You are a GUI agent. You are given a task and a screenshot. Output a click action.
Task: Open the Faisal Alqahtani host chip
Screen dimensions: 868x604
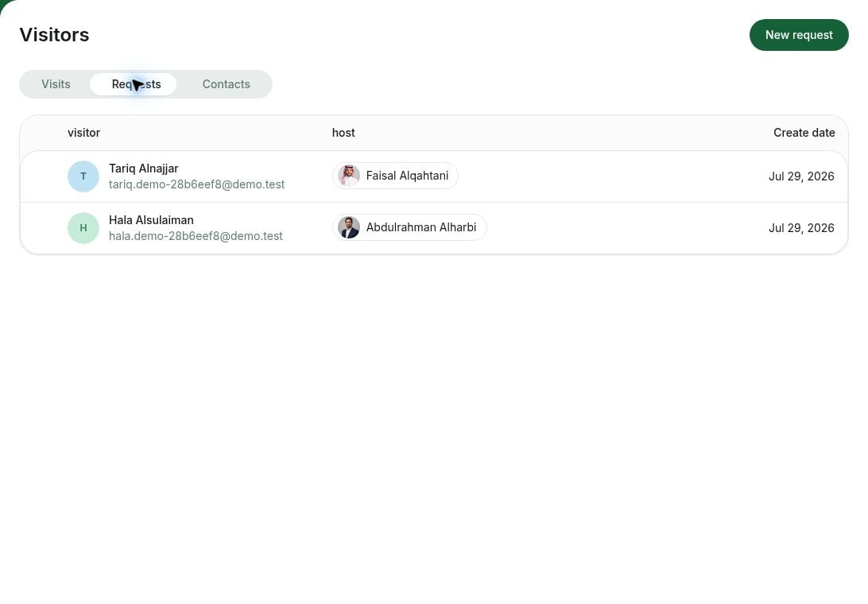point(395,176)
